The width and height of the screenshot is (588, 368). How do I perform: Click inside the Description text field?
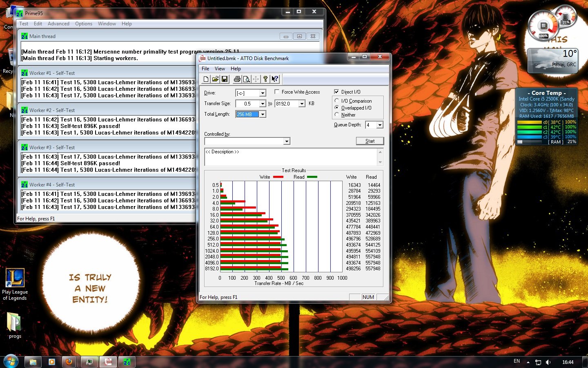(291, 157)
